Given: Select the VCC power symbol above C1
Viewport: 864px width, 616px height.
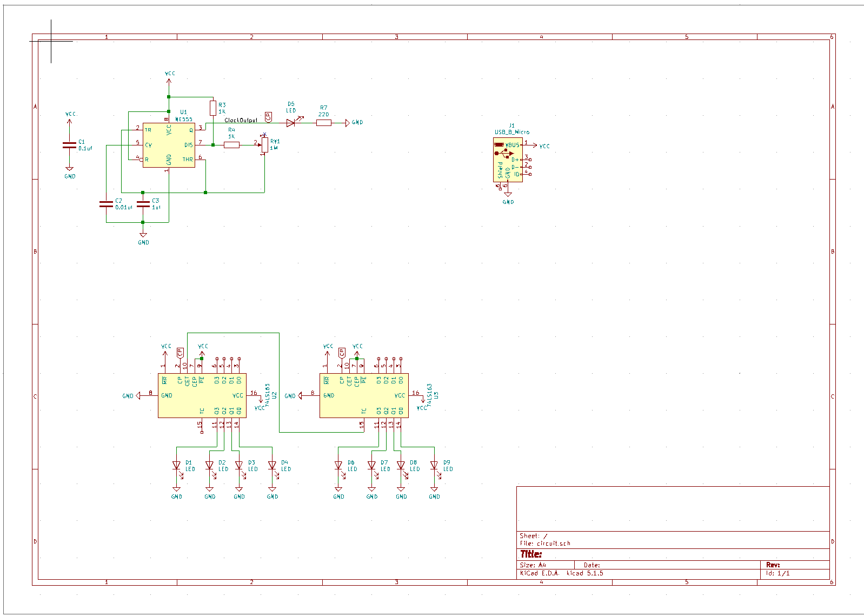Looking at the screenshot, I should pos(70,117).
